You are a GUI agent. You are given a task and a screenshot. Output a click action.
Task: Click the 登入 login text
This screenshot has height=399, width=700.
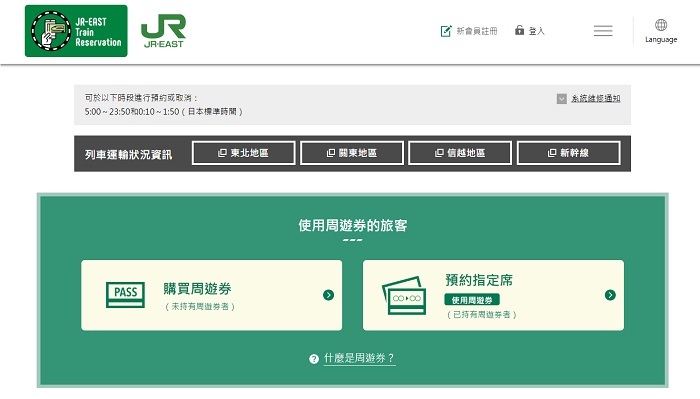tap(537, 31)
